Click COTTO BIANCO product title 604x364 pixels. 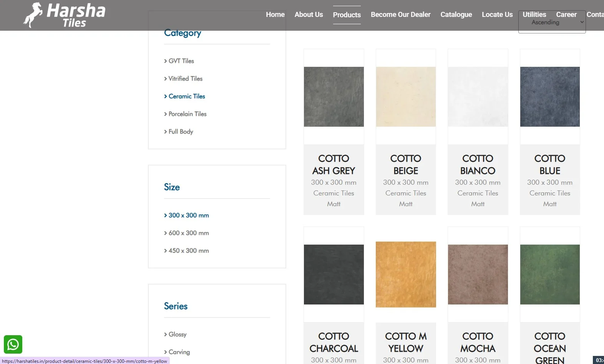point(478,164)
